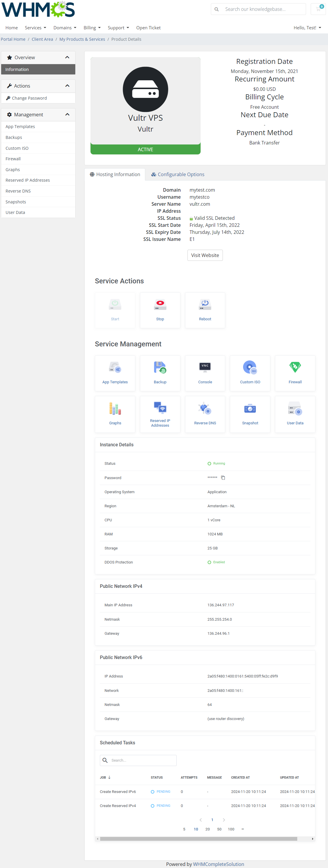Launch the VNC Console tile

[x=205, y=373]
